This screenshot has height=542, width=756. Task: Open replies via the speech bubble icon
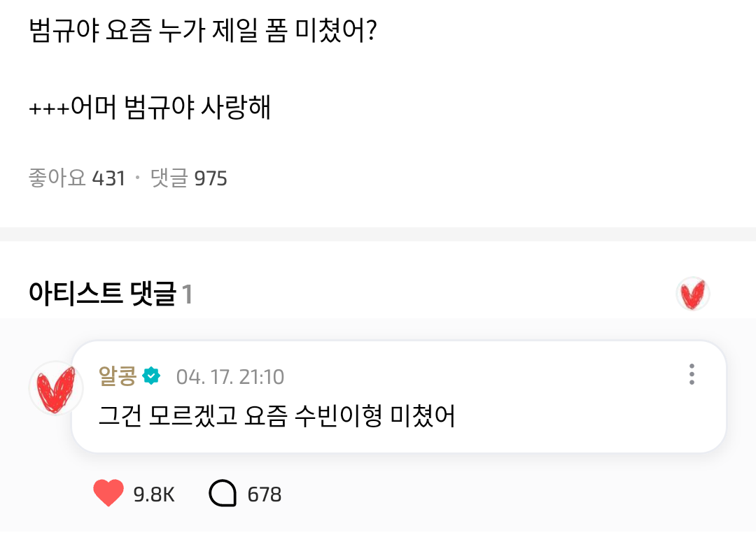pos(223,494)
